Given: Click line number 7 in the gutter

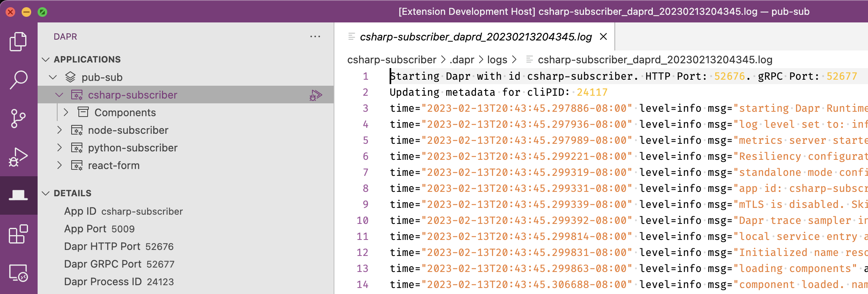Looking at the screenshot, I should pyautogui.click(x=366, y=172).
